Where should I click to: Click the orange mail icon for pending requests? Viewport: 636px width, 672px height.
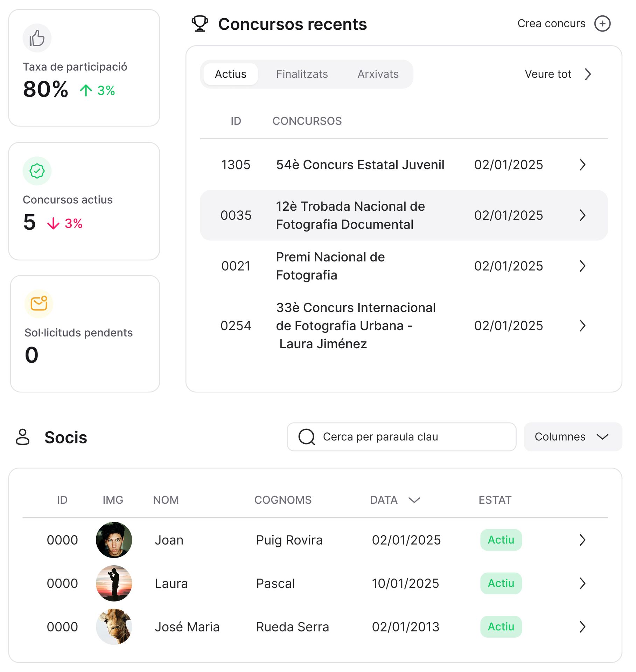[39, 303]
